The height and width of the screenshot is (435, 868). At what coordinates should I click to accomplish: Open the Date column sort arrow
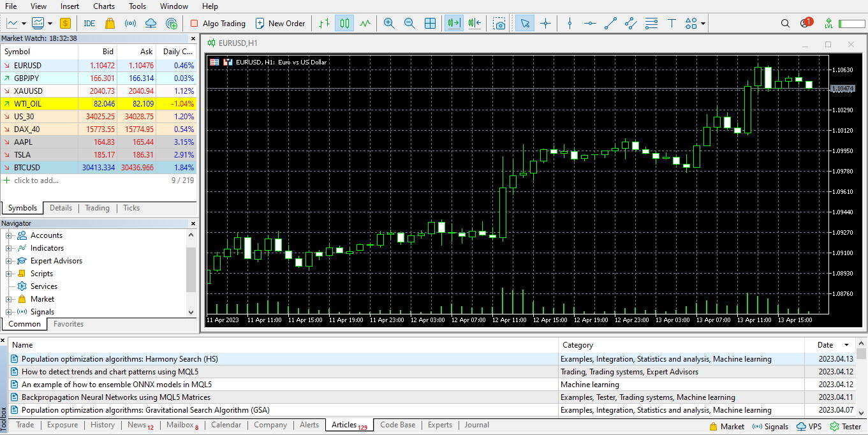pos(846,345)
